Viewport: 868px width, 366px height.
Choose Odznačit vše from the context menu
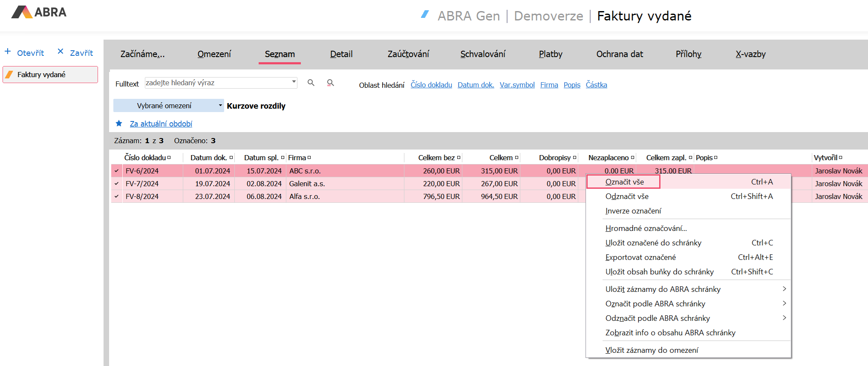(627, 196)
